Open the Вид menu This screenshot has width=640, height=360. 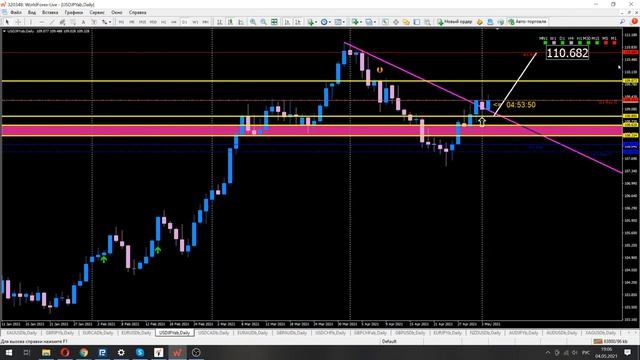pos(32,12)
